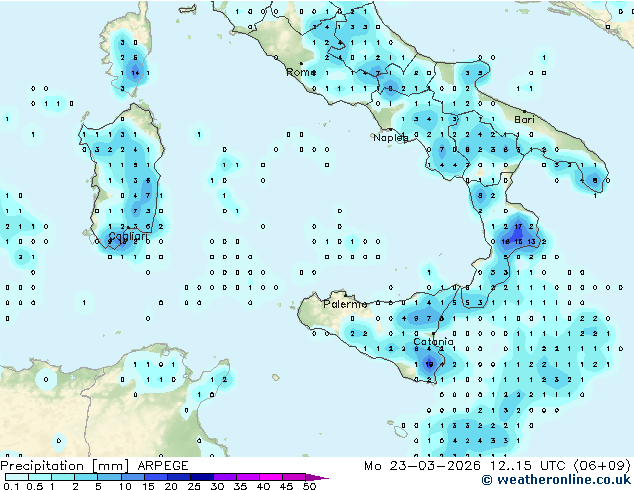Click the Rome city label

point(301,72)
